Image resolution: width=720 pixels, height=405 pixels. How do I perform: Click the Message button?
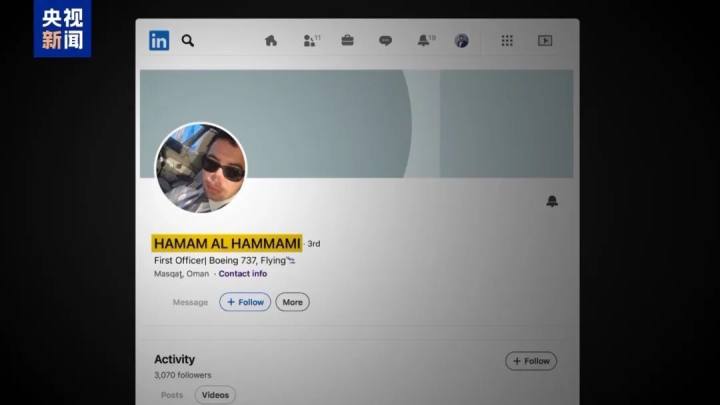190,302
